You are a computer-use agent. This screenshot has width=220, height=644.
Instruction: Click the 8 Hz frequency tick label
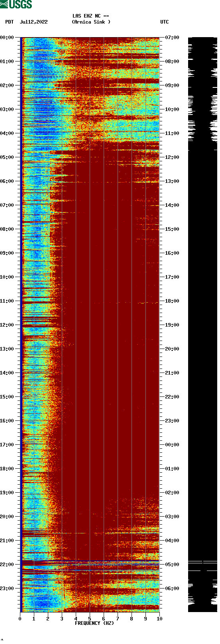132,619
